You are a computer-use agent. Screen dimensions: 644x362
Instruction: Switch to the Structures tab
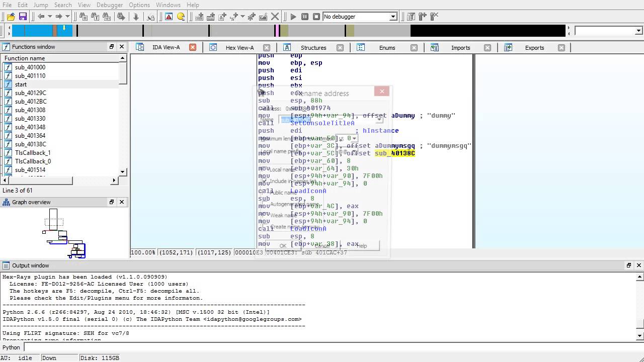click(x=313, y=48)
